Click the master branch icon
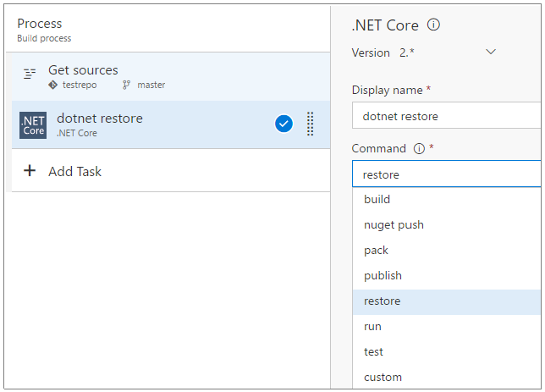Image resolution: width=545 pixels, height=392 pixels. click(127, 85)
